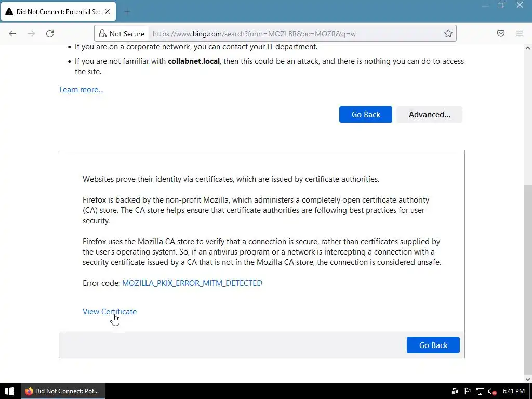Screen dimensions: 532x399
Task: Reload the current page
Action: tap(50, 34)
